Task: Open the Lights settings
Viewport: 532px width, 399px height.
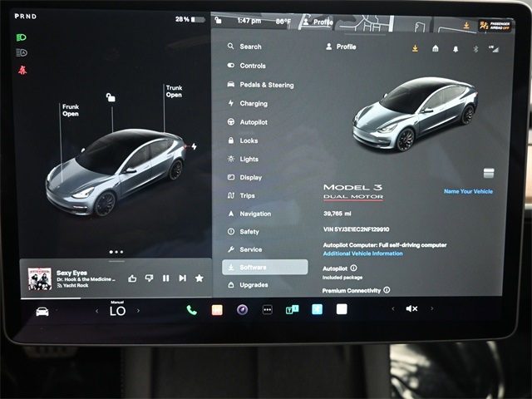Action: pos(244,159)
